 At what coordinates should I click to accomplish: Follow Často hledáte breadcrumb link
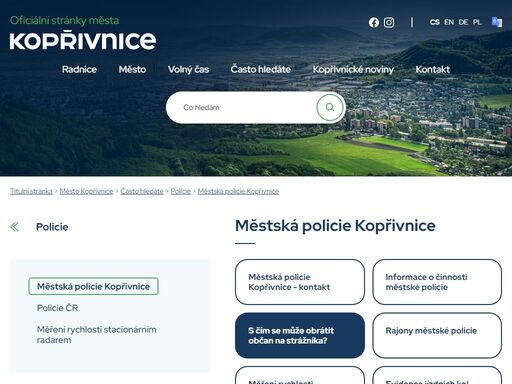point(142,191)
